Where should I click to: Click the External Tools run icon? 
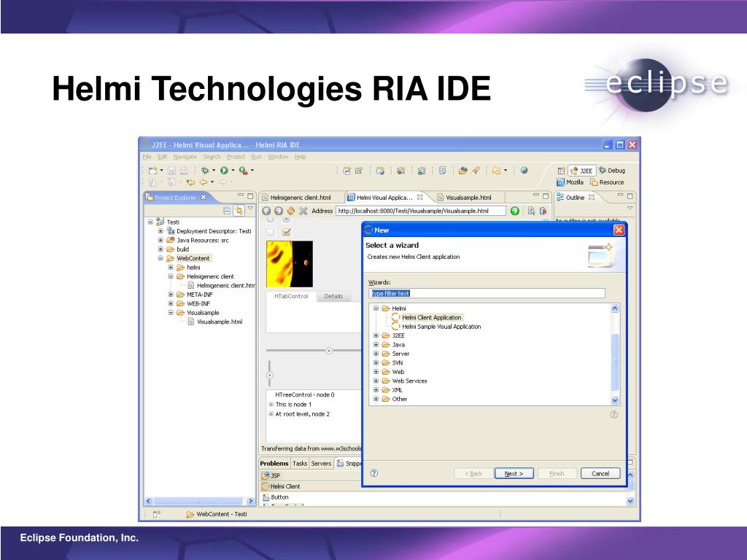point(243,171)
